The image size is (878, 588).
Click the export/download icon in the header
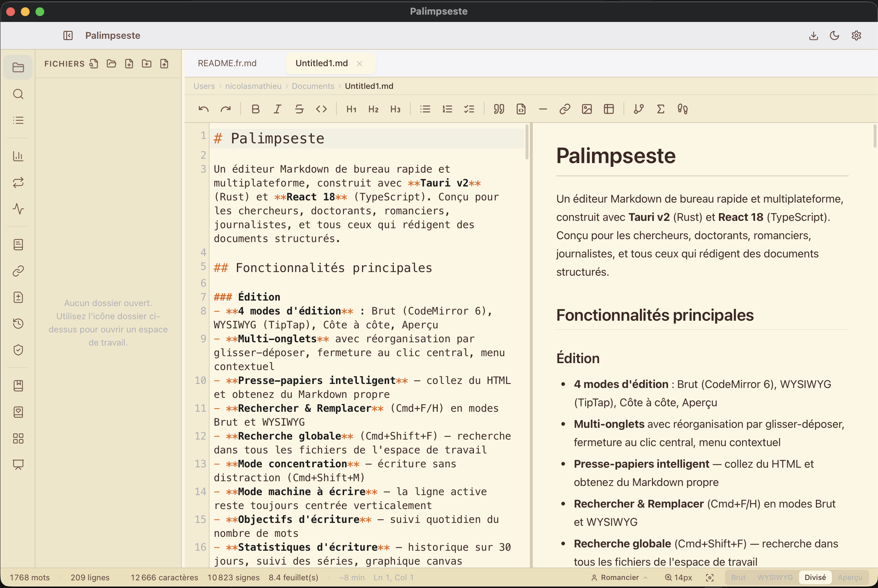click(x=813, y=35)
